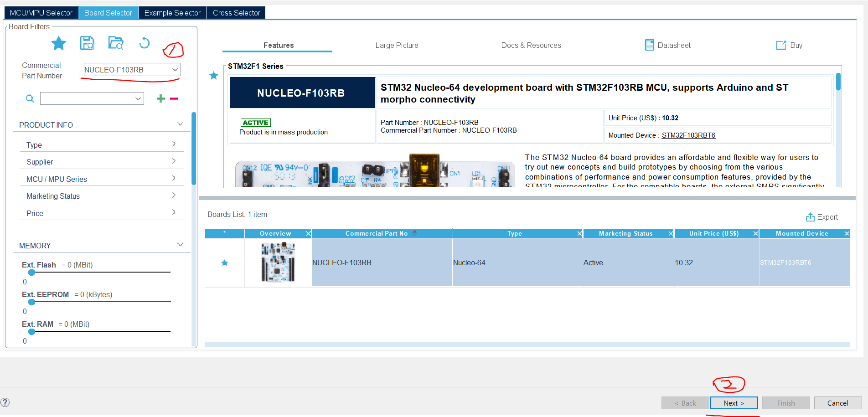The width and height of the screenshot is (868, 417).
Task: Open STM32F103RBT6 link in boards list row
Action: point(785,263)
